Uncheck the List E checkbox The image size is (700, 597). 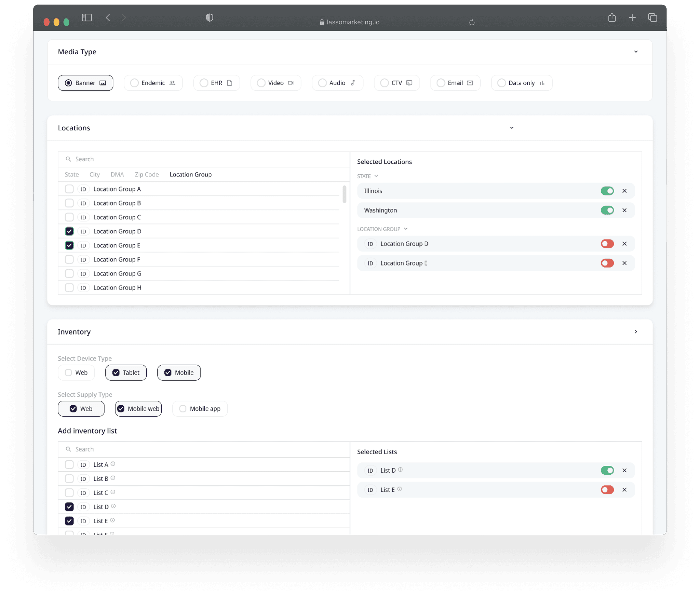69,521
